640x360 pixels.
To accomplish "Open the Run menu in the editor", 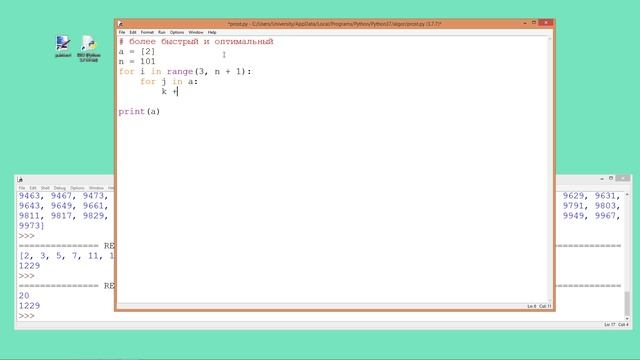I will click(x=162, y=32).
